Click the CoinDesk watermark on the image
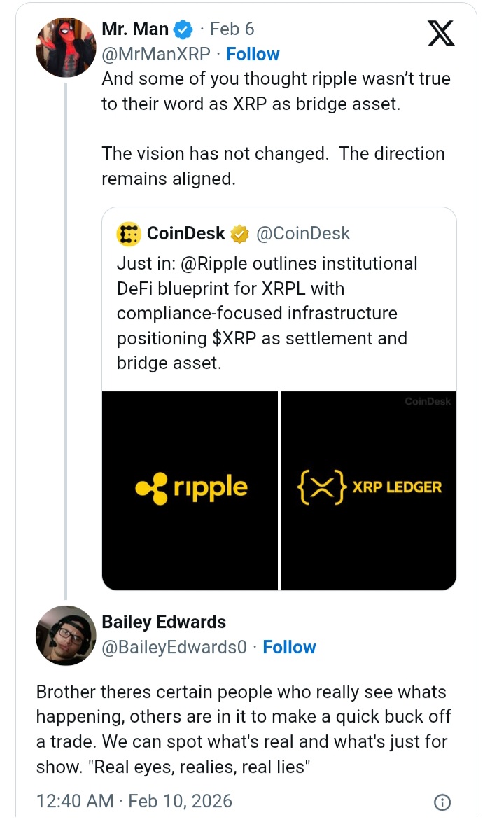The image size is (504, 829). tap(428, 403)
